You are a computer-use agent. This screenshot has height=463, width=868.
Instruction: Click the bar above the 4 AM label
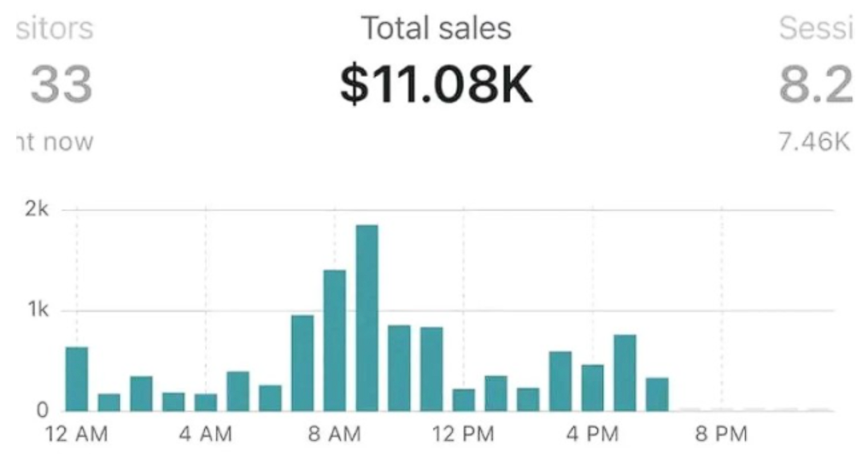pyautogui.click(x=205, y=401)
